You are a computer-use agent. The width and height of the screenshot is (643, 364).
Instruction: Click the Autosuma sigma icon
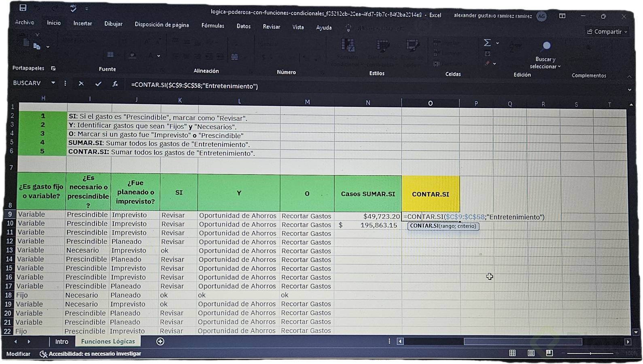pyautogui.click(x=488, y=42)
